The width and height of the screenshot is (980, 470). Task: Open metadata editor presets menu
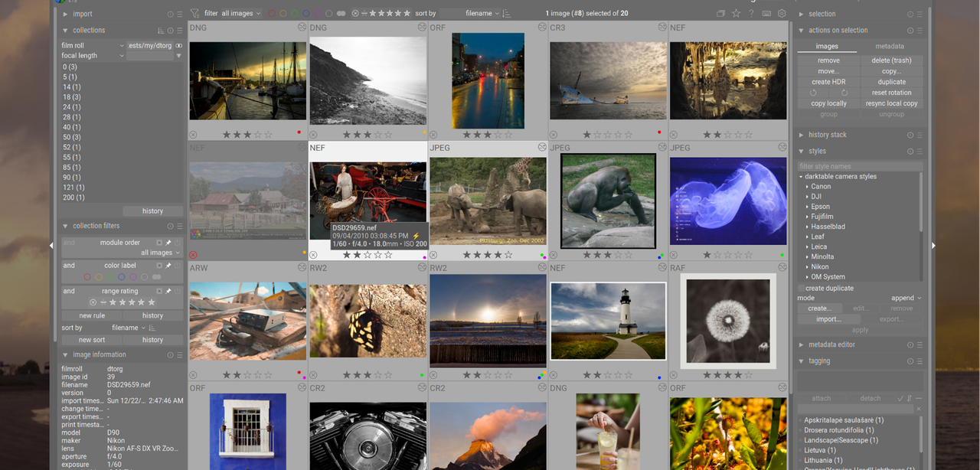click(920, 345)
